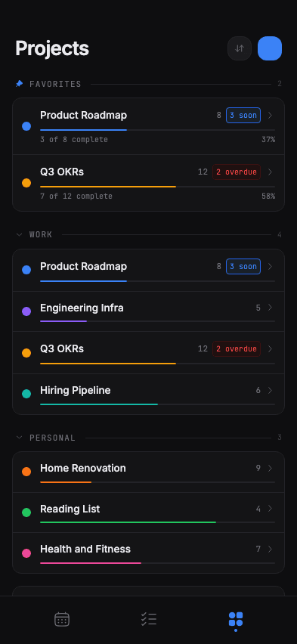Tap the sort arrows icon button
297x644 pixels.
point(240,48)
